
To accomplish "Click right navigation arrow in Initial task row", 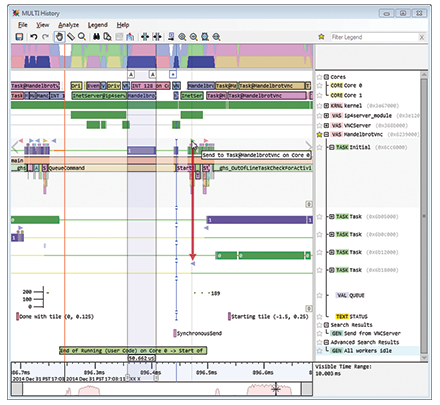I will coord(309,147).
